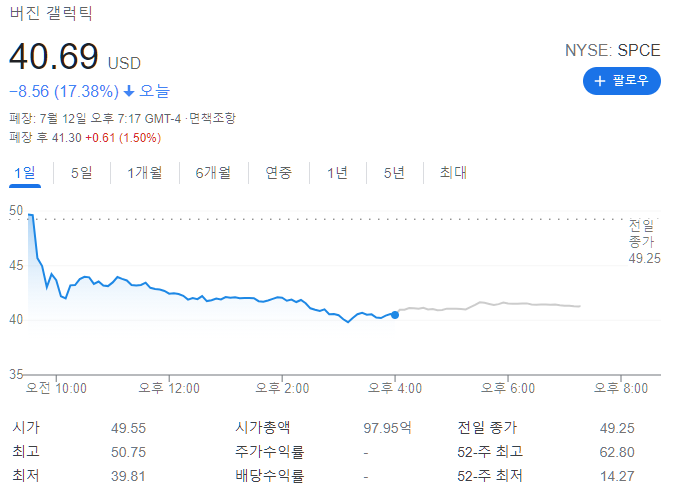Click the 전일 종가 value in stats table
This screenshot has height=496, width=681.
click(x=617, y=428)
